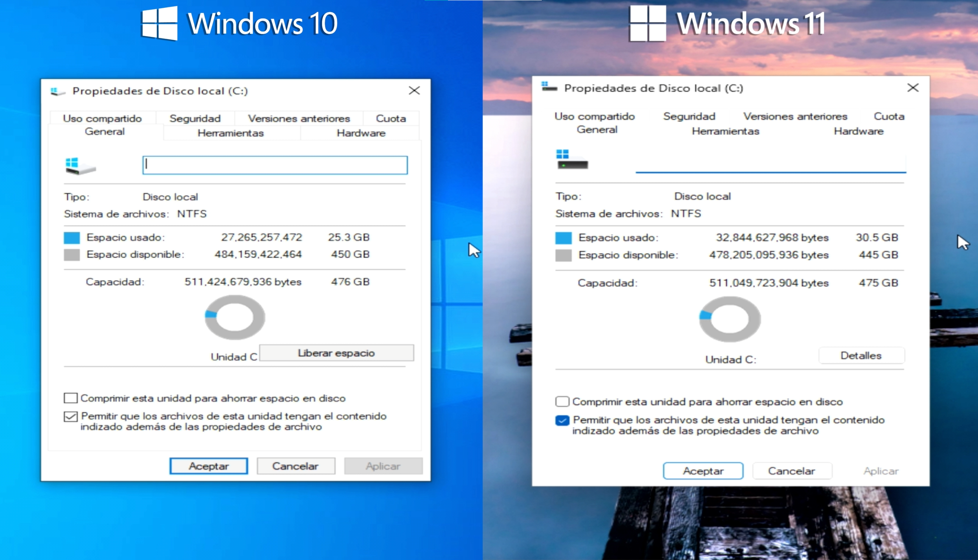Close the Windows 10 properties dialog

414,91
